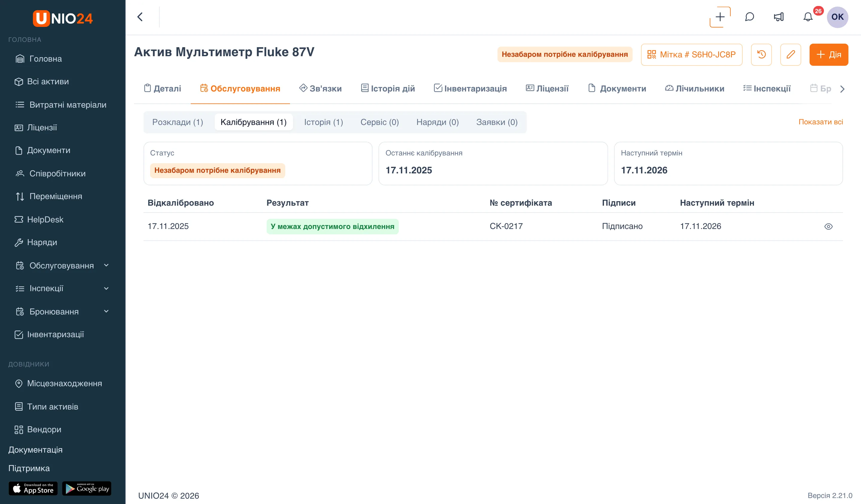This screenshot has width=861, height=504.
Task: Open the chat messages icon
Action: (749, 17)
